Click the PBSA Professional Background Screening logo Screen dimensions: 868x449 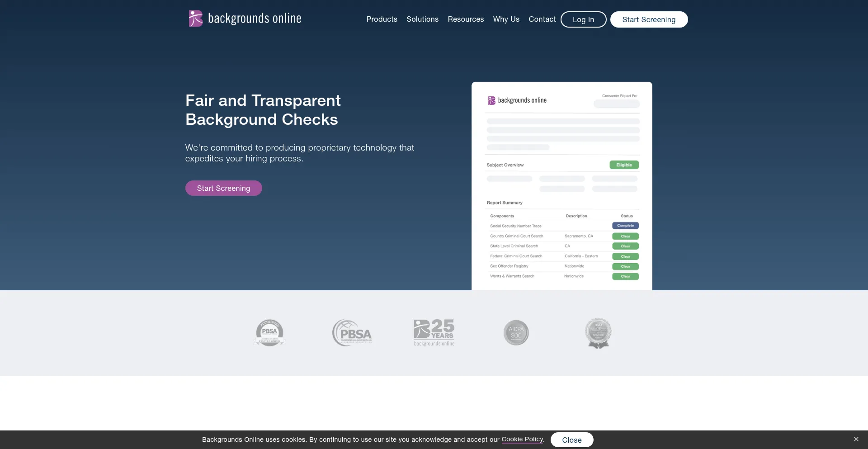pyautogui.click(x=352, y=332)
